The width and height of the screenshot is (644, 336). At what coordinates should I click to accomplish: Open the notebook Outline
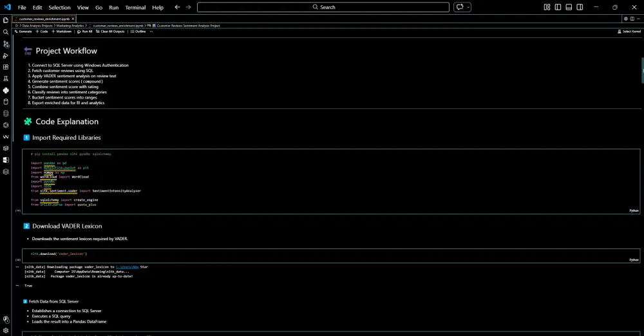pos(138,32)
